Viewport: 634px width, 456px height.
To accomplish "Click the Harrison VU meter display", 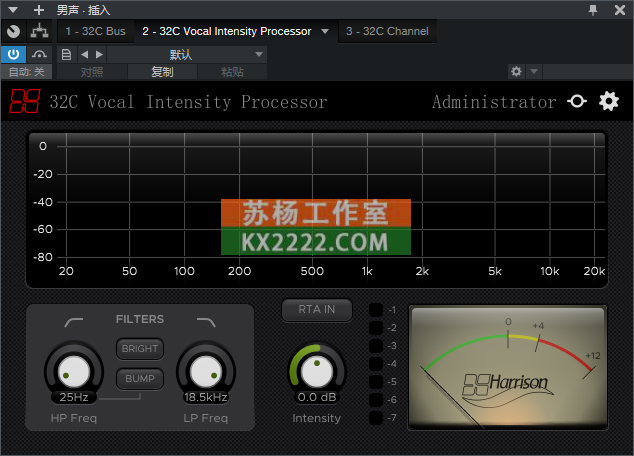I will [x=508, y=367].
